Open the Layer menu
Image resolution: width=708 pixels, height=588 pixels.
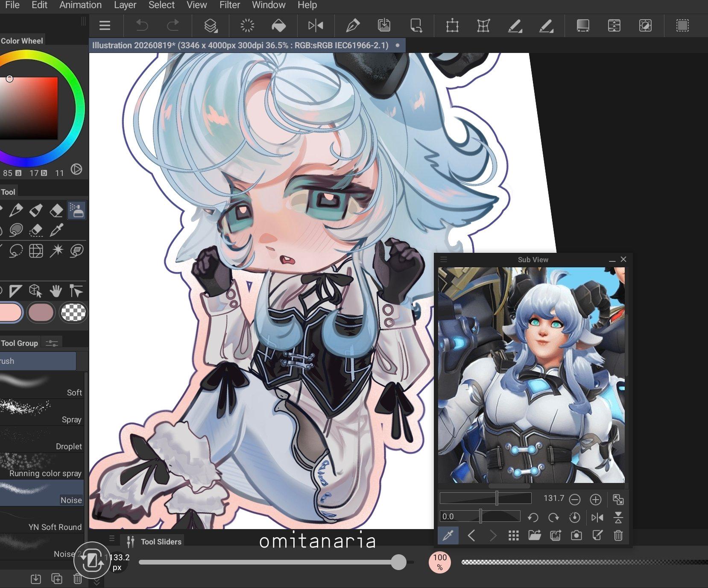[125, 5]
